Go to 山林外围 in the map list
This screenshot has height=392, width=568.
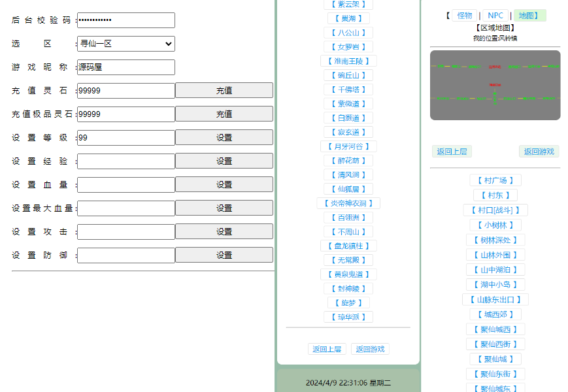(x=495, y=255)
